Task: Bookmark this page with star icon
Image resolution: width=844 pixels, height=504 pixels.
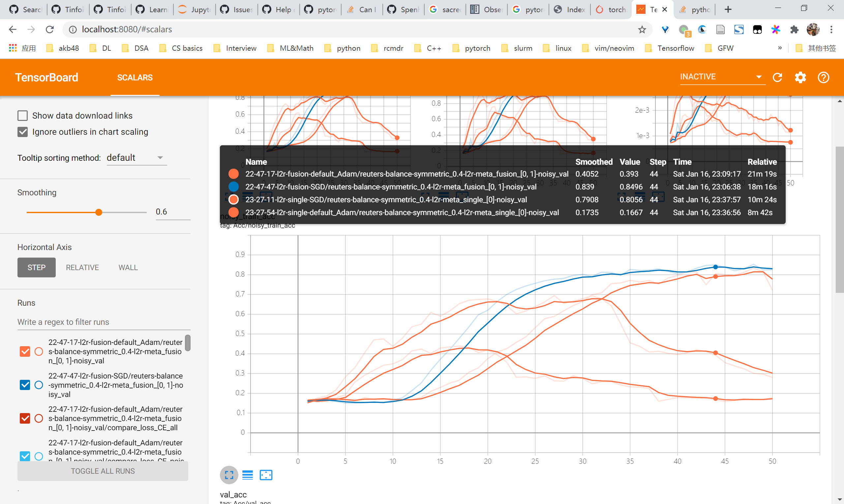Action: [x=642, y=30]
